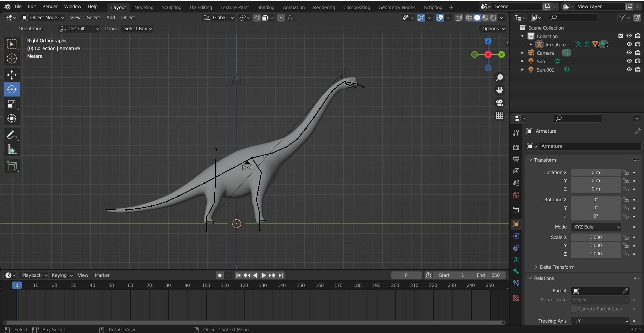The image size is (644, 333).
Task: Click the add workspace plus button
Action: pyautogui.click(x=451, y=7)
